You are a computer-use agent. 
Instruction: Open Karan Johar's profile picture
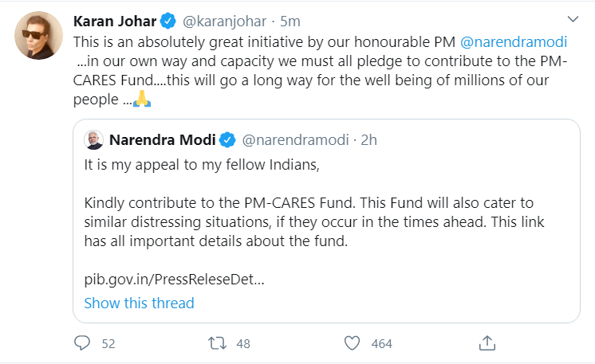pyautogui.click(x=35, y=35)
